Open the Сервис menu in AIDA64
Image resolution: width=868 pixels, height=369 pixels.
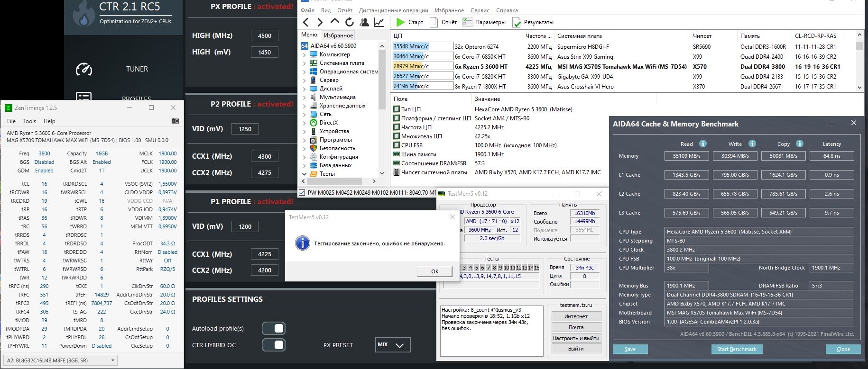480,10
